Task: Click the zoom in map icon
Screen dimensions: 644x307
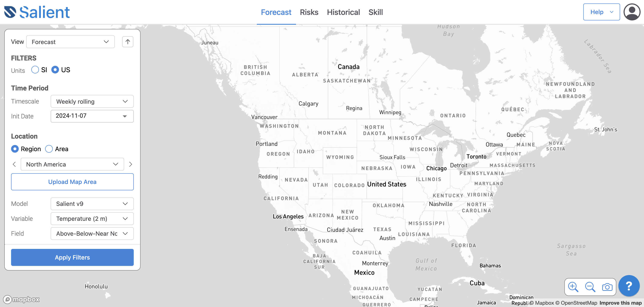Action: (x=573, y=287)
